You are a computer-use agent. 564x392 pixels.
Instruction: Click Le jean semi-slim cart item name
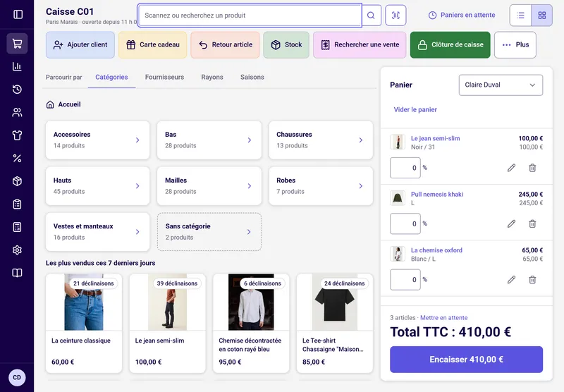click(x=435, y=138)
